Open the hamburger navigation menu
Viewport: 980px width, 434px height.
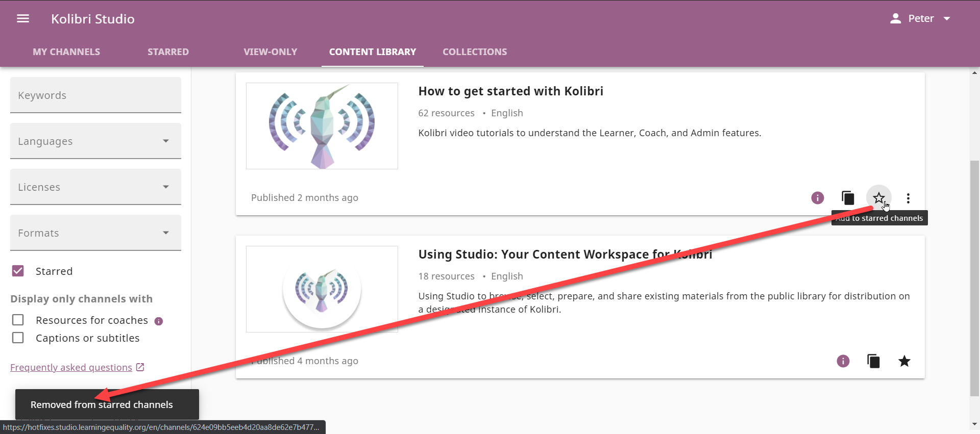coord(23,19)
